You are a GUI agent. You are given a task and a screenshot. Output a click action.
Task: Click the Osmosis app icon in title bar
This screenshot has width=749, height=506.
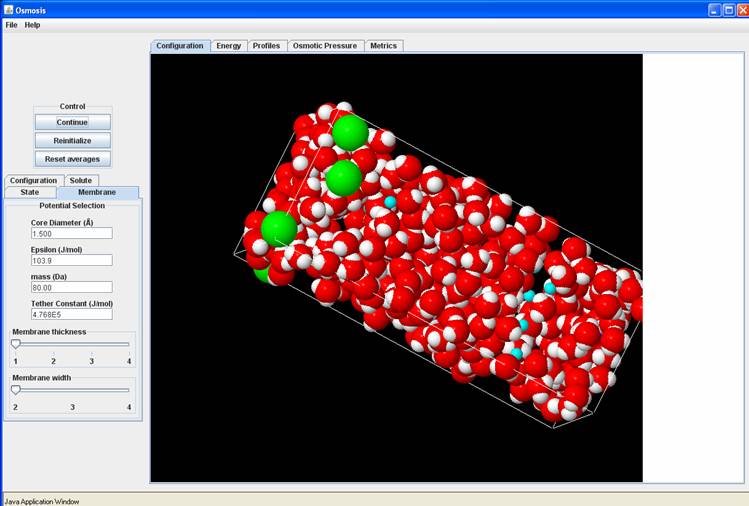(x=9, y=9)
